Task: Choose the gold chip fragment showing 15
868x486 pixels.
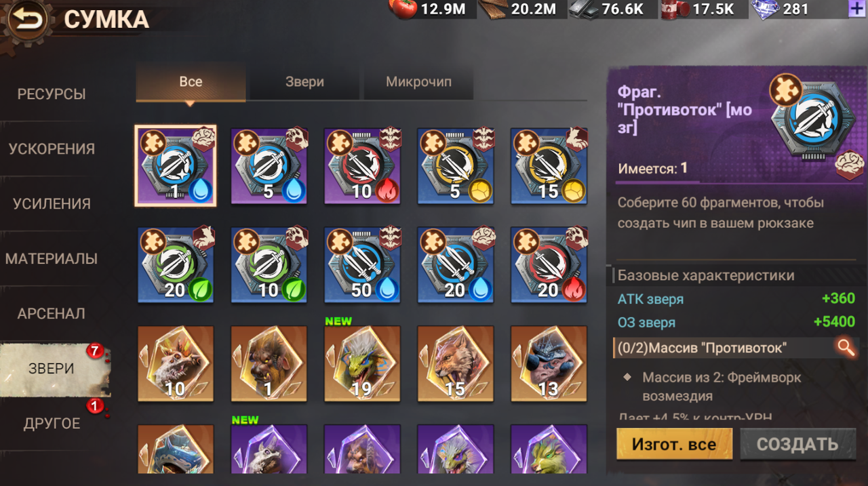Action: (549, 167)
